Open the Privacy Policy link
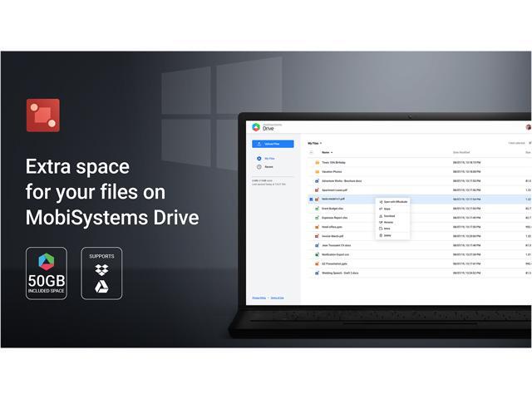The height and width of the screenshot is (399, 532). tap(259, 298)
